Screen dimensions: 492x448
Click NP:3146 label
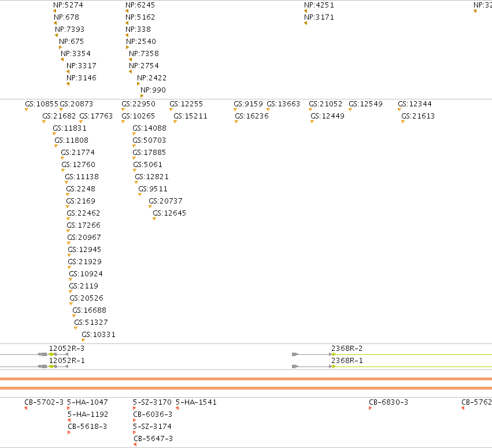tap(82, 78)
